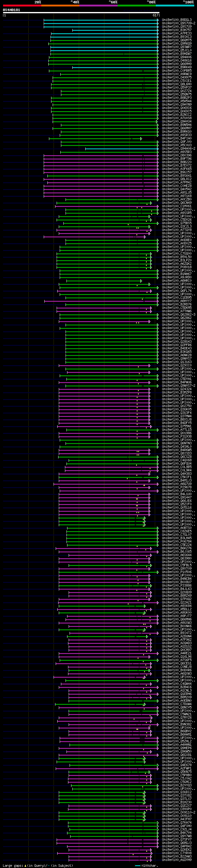Select the UniRef100_Q5VP37 label
Viewport: 197px width, 868px height.
click(x=177, y=88)
